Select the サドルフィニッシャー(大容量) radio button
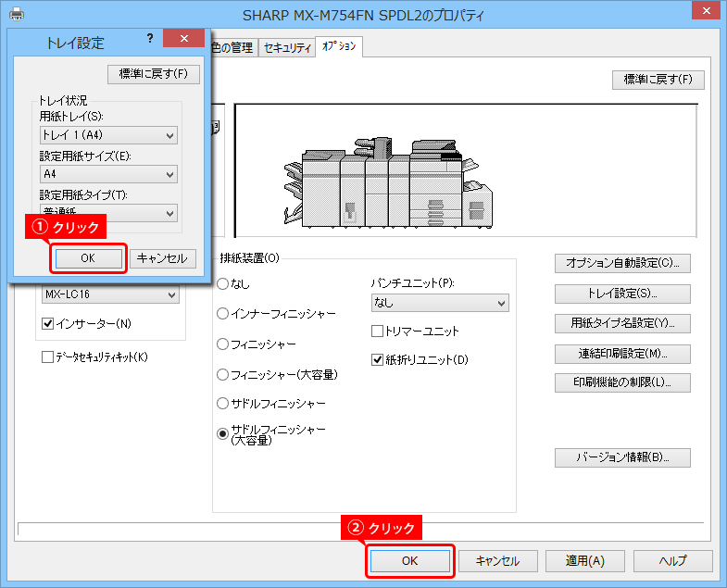Viewport: 727px width, 588px height. [x=222, y=433]
